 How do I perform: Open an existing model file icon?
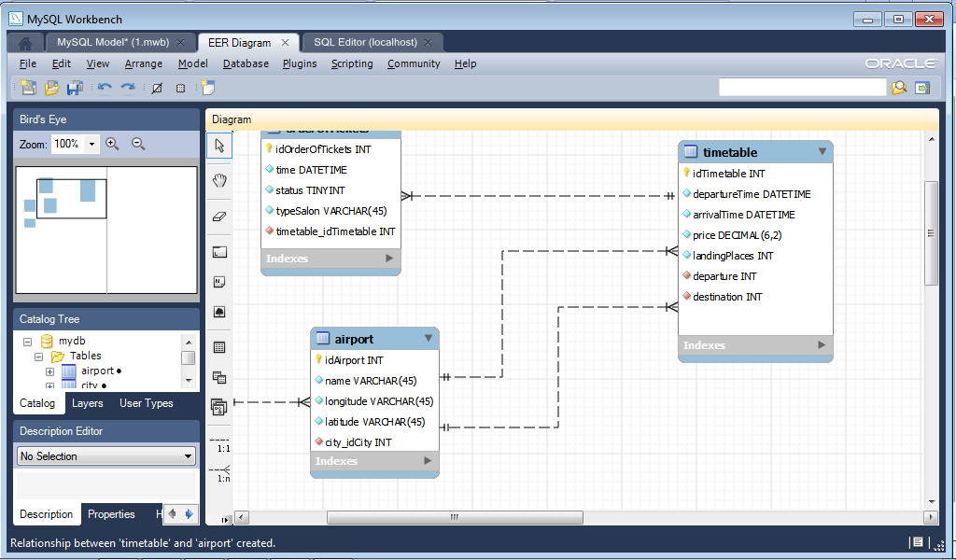pos(52,88)
